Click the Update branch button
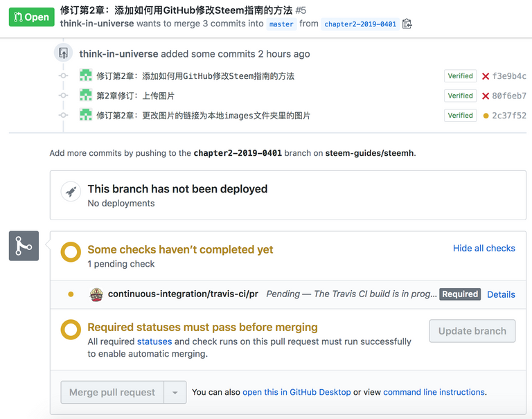Viewport: 532px width, 419px height. 472,331
